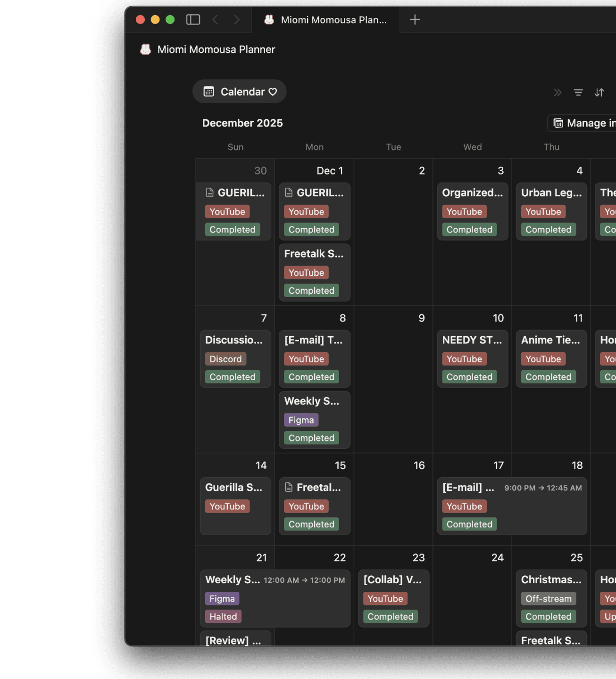Toggle the sidebar panel icon
The width and height of the screenshot is (616, 679).
click(193, 20)
